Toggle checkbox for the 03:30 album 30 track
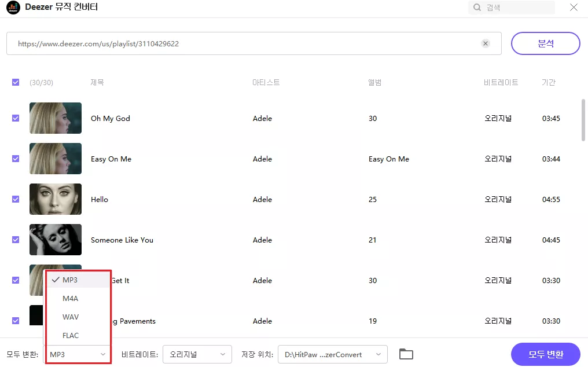This screenshot has height=367, width=588. pyautogui.click(x=16, y=280)
